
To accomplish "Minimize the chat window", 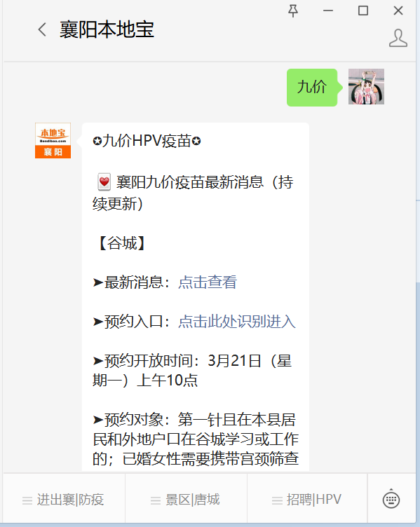I will (x=328, y=11).
